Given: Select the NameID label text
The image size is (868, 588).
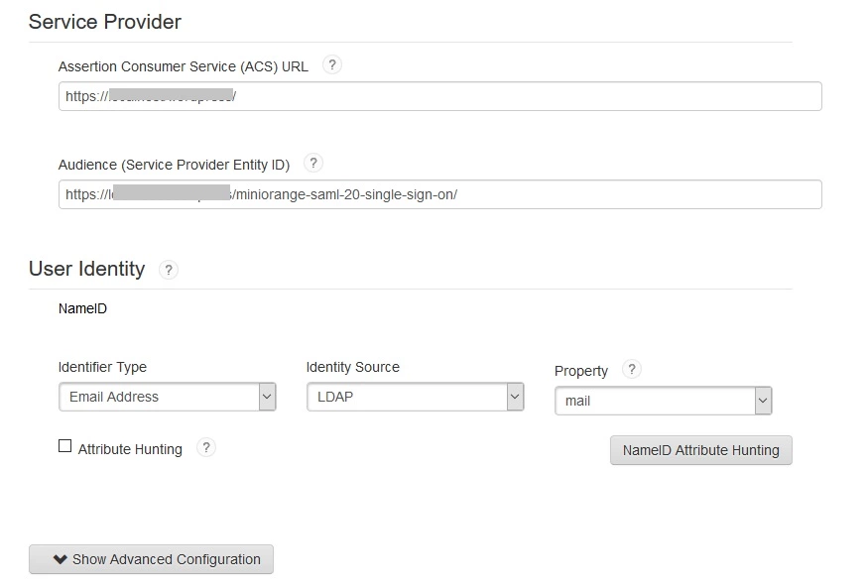Looking at the screenshot, I should point(82,308).
